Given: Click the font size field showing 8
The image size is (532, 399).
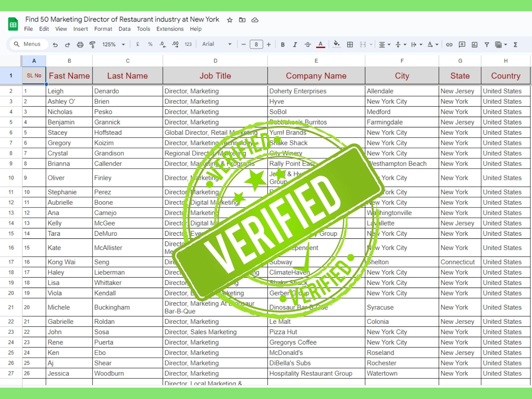Looking at the screenshot, I should pyautogui.click(x=256, y=44).
